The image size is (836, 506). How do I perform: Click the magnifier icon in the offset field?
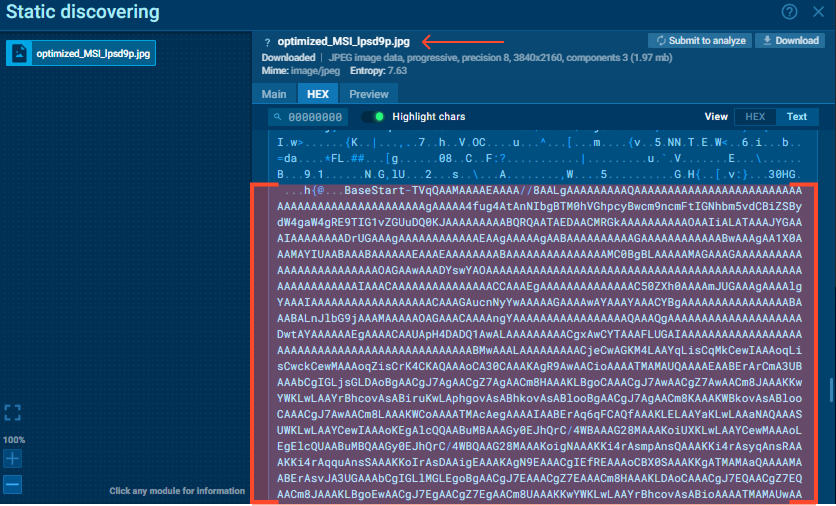click(x=277, y=117)
